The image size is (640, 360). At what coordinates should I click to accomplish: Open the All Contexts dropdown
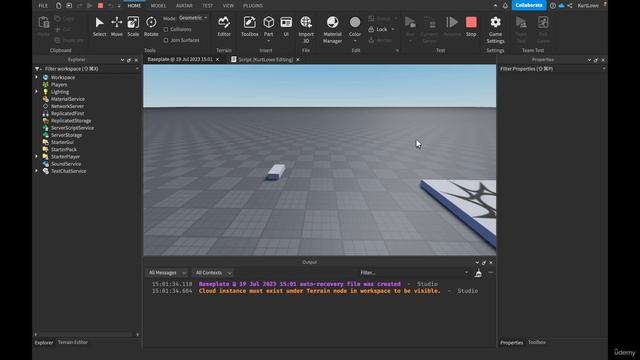[213, 273]
